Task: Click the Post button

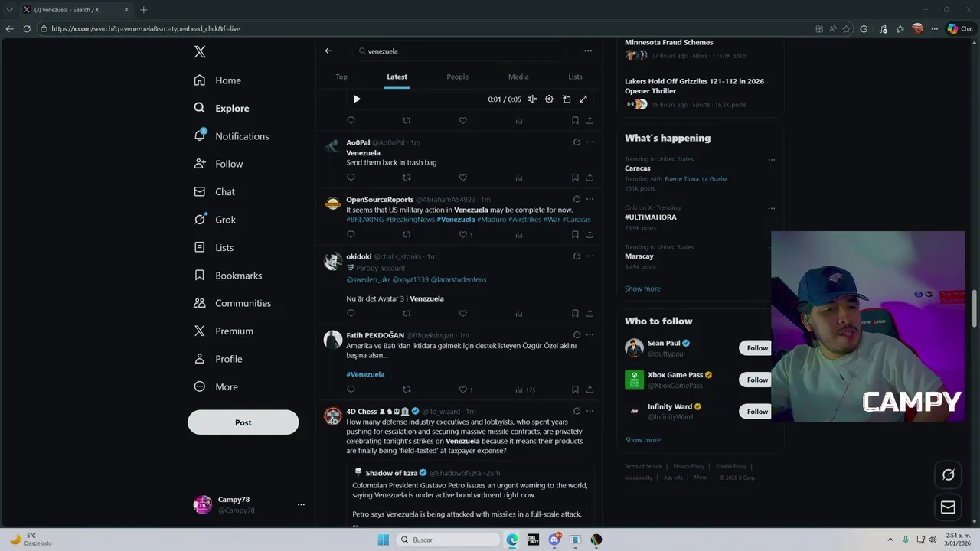Action: point(243,422)
